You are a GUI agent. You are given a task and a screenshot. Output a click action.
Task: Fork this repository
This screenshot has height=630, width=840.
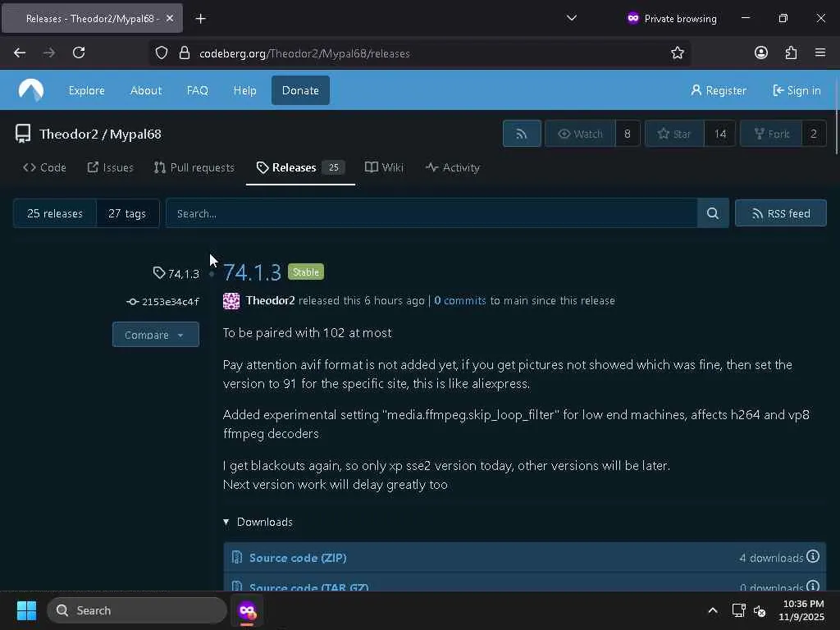(771, 134)
